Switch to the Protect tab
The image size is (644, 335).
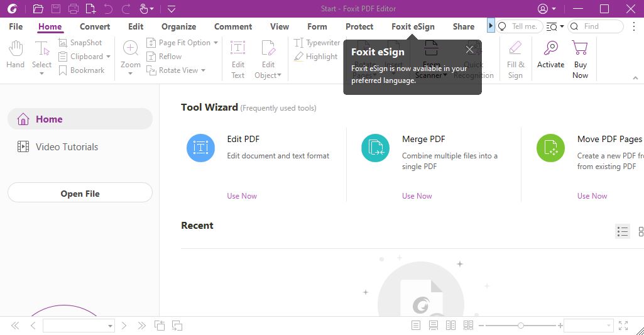click(359, 26)
